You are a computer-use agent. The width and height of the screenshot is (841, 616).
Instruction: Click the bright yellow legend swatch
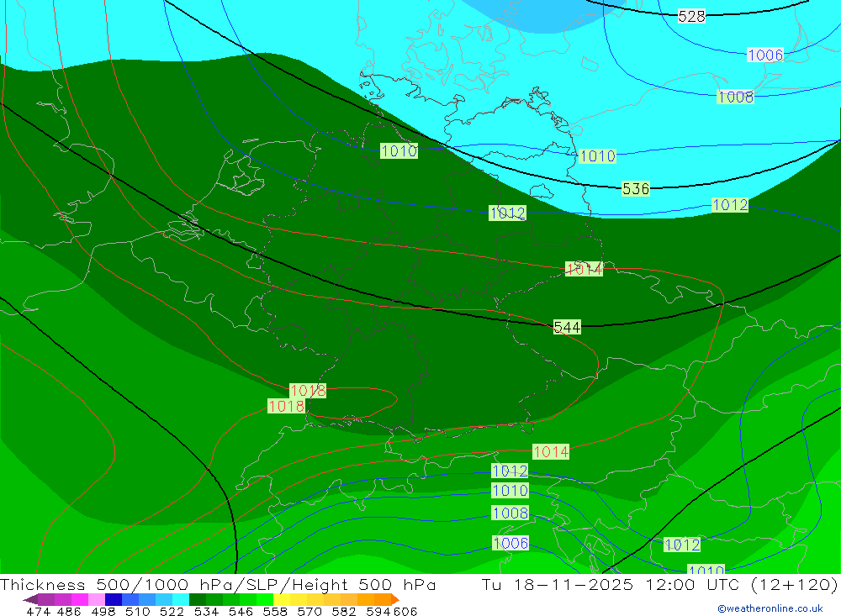pos(282,599)
